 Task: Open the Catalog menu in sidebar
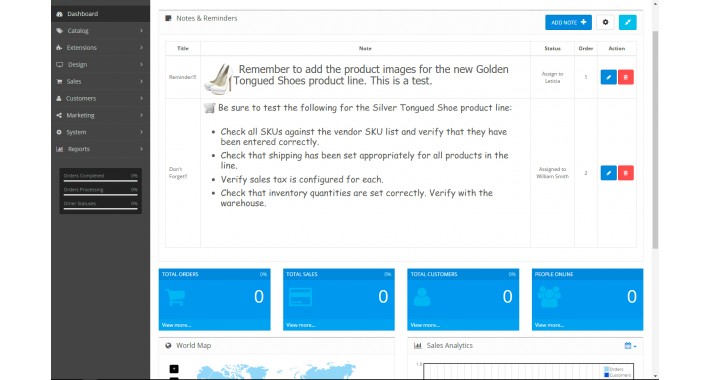(x=100, y=31)
